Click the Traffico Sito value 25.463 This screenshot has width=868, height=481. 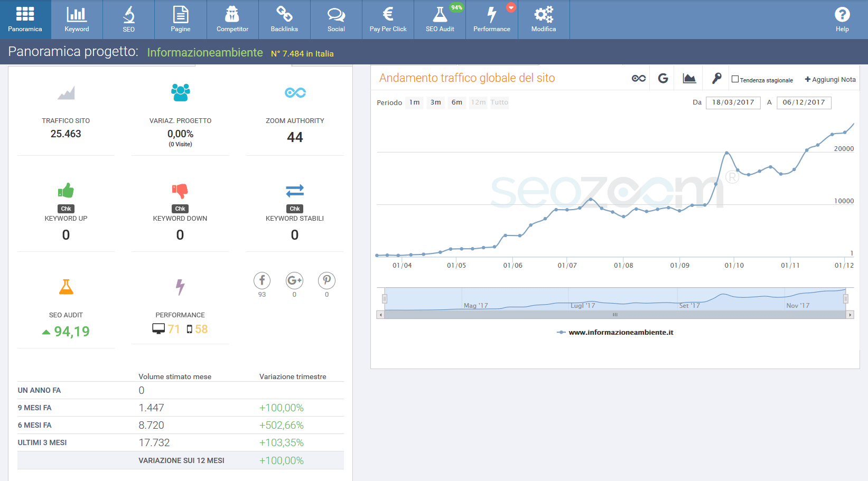coord(66,134)
